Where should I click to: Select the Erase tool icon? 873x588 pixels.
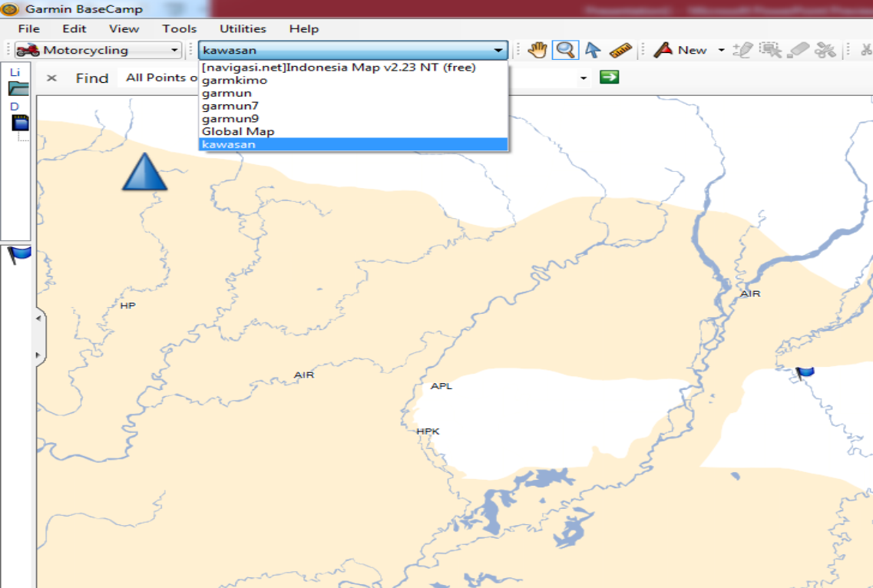tap(798, 50)
